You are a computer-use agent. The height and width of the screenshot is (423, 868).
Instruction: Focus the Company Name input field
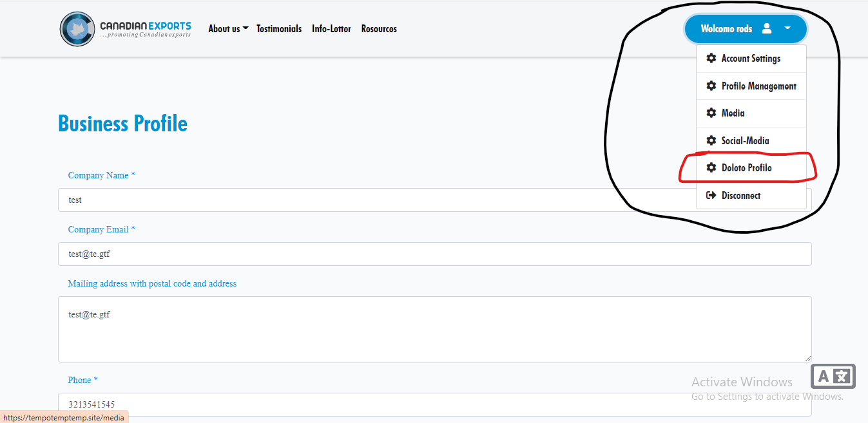434,200
